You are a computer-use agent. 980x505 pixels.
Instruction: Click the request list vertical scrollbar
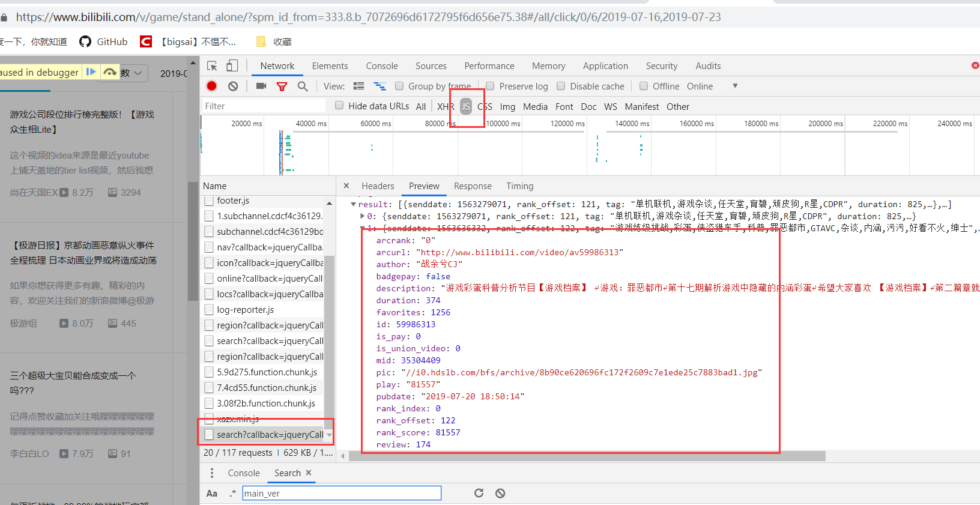pos(329,342)
